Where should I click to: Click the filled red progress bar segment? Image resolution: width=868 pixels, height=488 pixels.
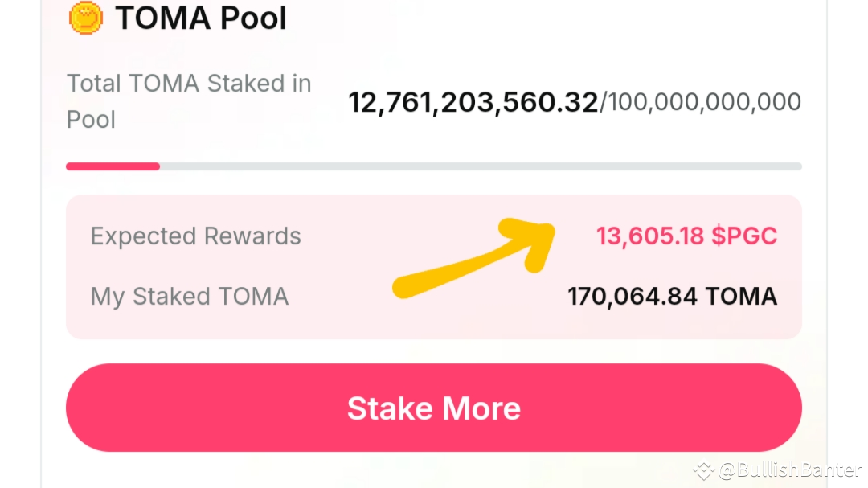(x=113, y=166)
